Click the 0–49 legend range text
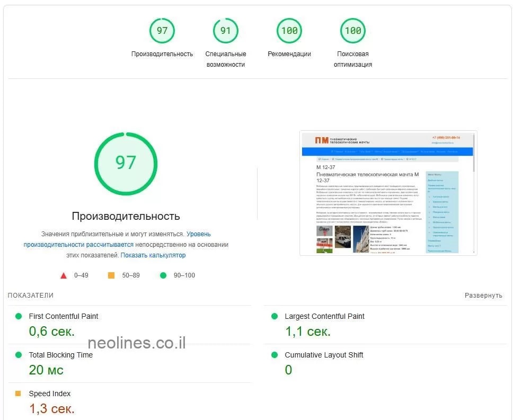This screenshot has width=522, height=420. pos(81,275)
